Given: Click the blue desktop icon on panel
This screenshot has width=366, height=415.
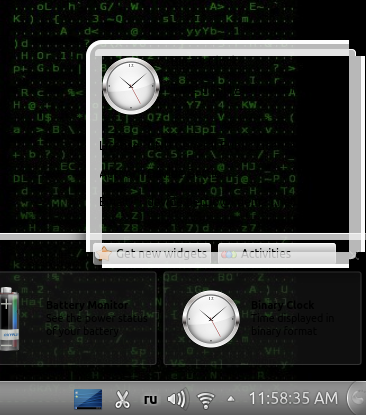Looking at the screenshot, I should [x=88, y=399].
